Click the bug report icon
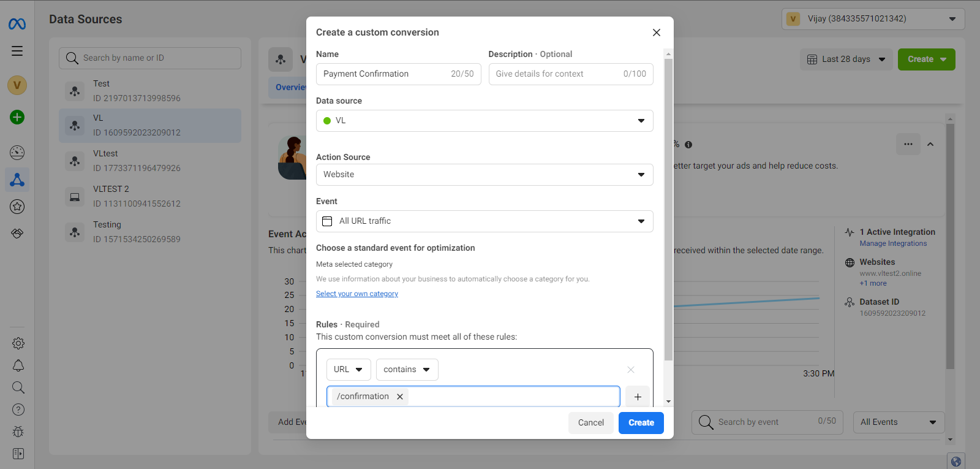 tap(18, 432)
